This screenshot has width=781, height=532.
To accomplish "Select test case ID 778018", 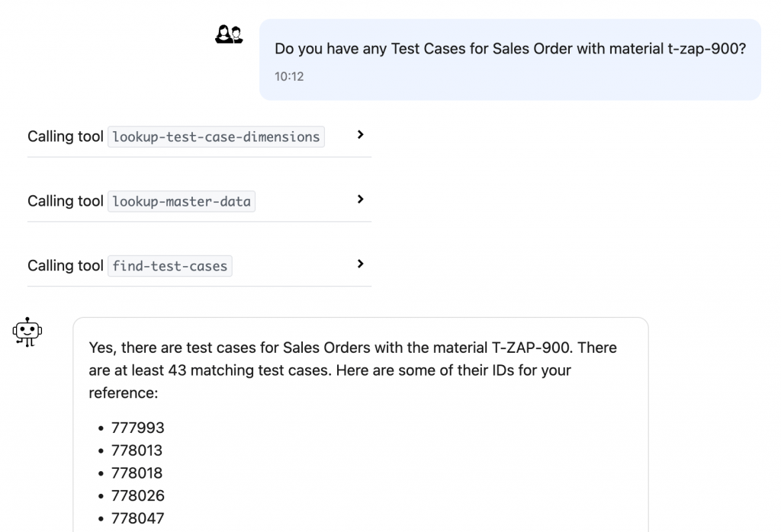I will 137,473.
